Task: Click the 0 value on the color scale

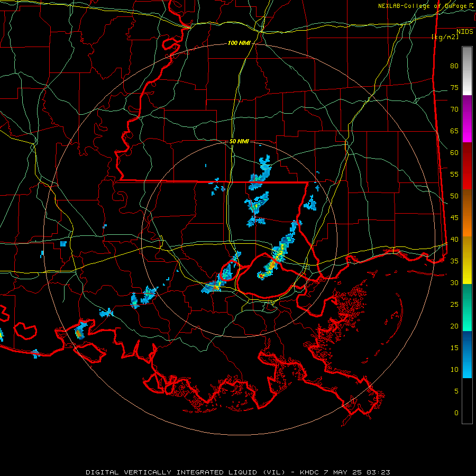Action: point(456,413)
